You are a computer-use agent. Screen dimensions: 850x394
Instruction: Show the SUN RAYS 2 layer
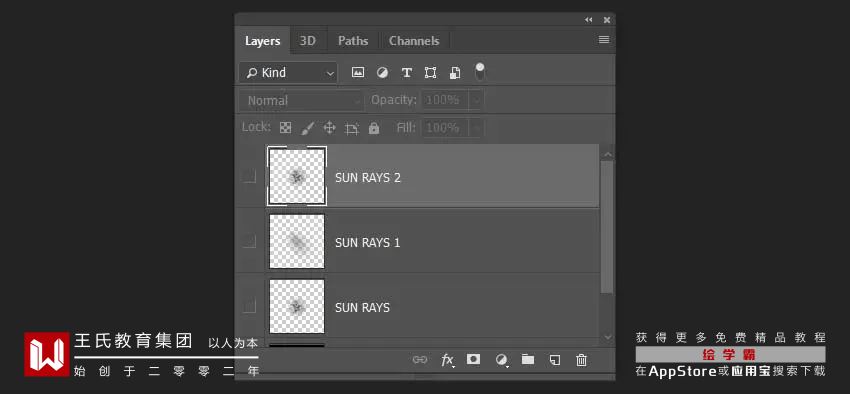click(x=249, y=176)
